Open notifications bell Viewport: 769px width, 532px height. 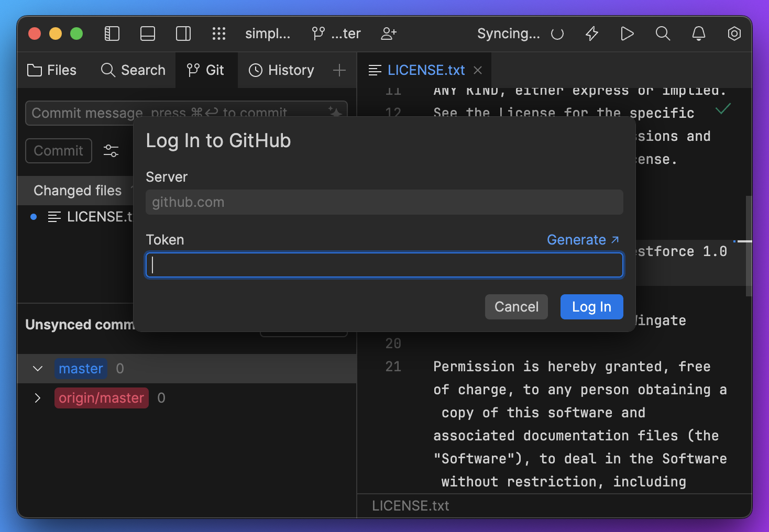699,34
